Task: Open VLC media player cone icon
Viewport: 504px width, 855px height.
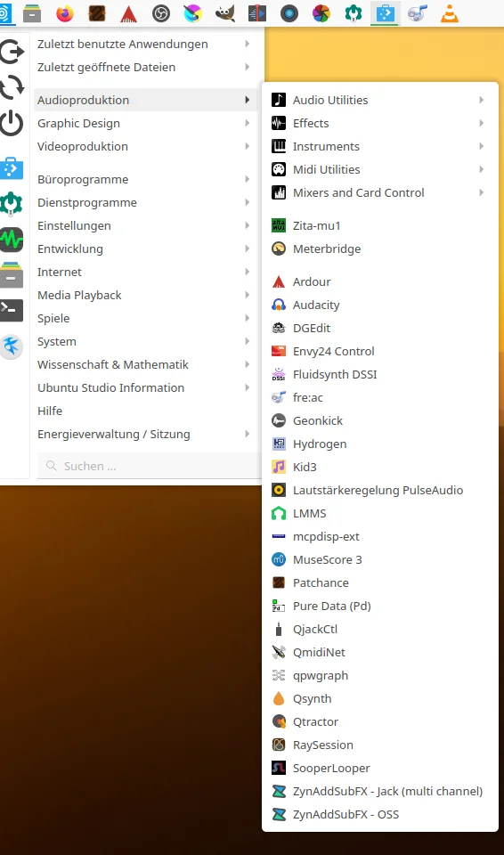Action: (450, 13)
